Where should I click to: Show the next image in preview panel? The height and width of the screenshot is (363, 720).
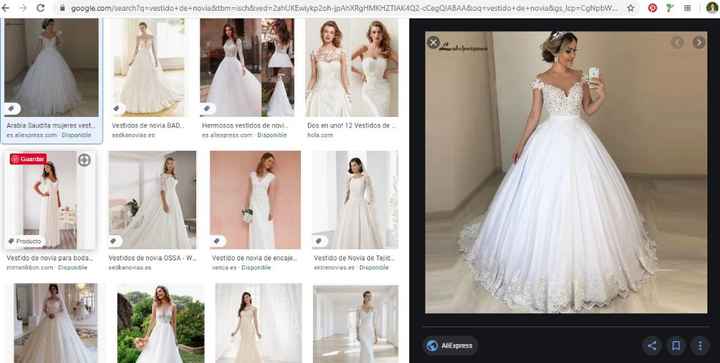coord(699,43)
